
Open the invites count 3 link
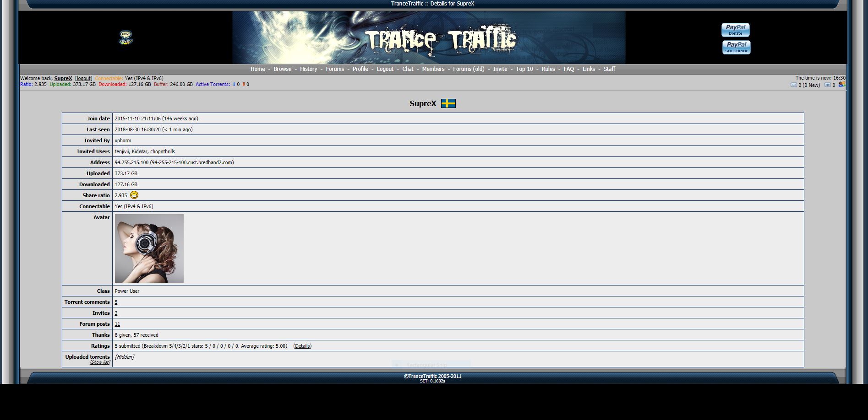point(116,313)
